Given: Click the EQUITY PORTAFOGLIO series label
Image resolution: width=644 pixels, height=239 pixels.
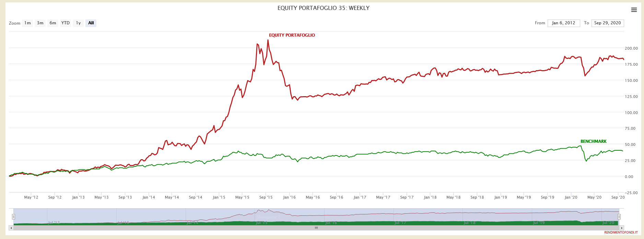Looking at the screenshot, I should (x=292, y=35).
